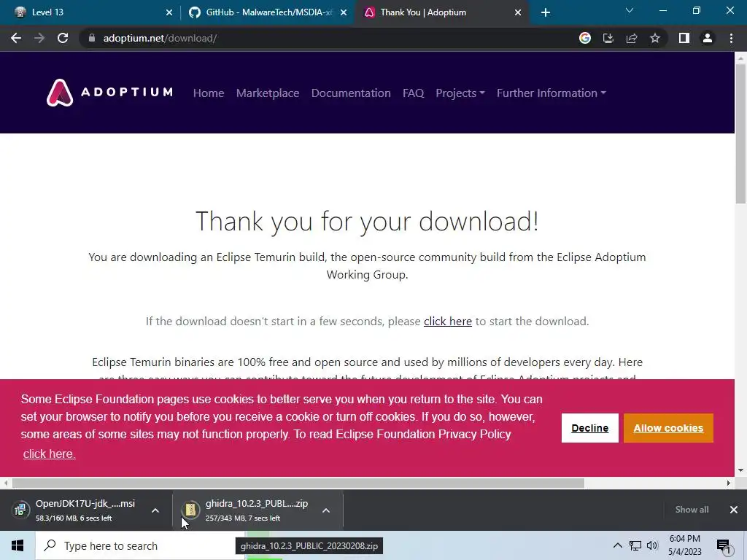
Task: Go to the FAQ page
Action: (x=413, y=93)
